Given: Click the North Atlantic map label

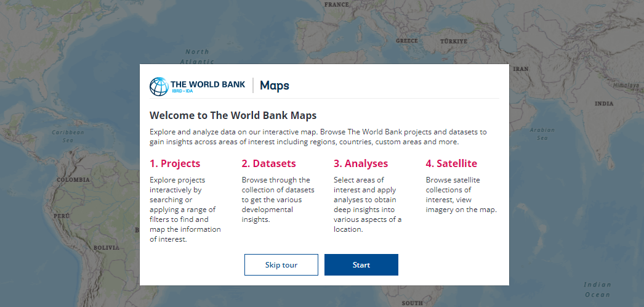Looking at the screenshot, I should (x=197, y=56).
